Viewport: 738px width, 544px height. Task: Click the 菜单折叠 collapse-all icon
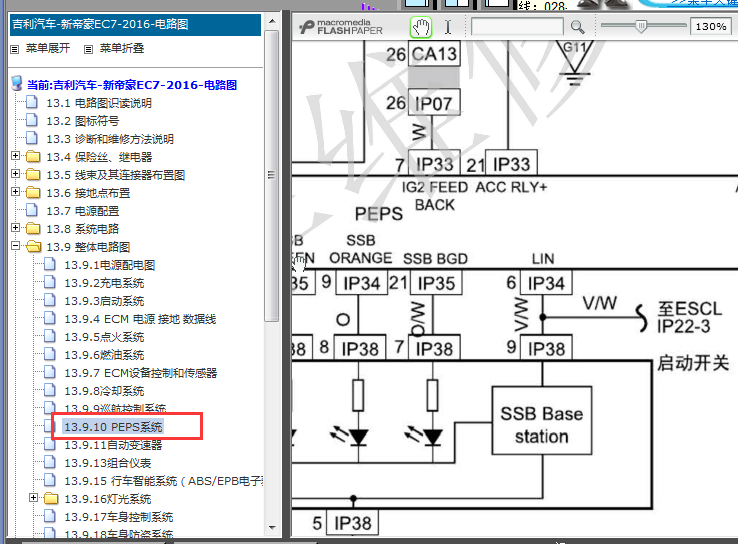tap(88, 49)
